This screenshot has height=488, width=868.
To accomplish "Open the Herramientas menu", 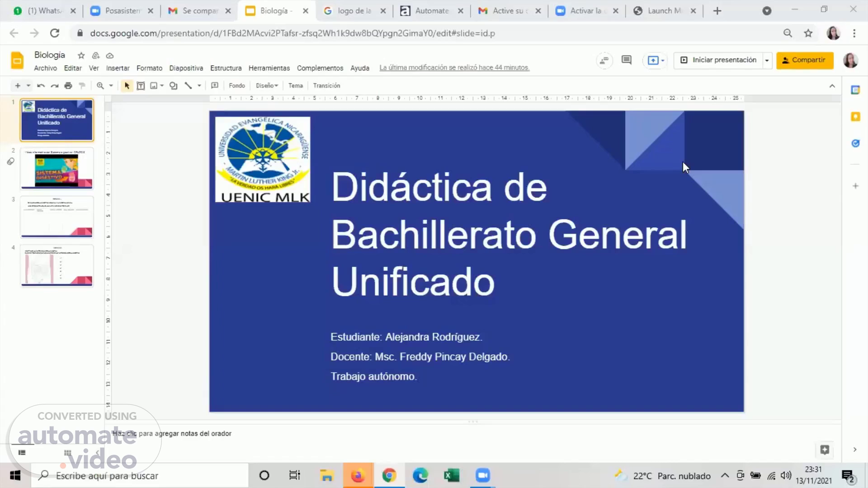I will pyautogui.click(x=269, y=68).
